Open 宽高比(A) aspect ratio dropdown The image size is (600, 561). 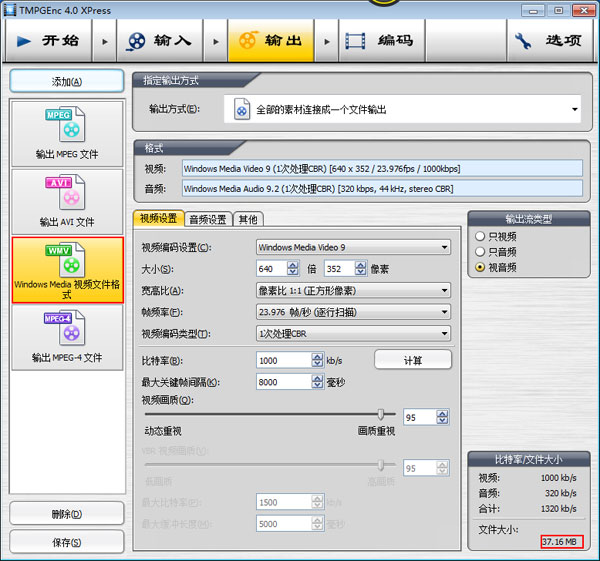point(353,290)
